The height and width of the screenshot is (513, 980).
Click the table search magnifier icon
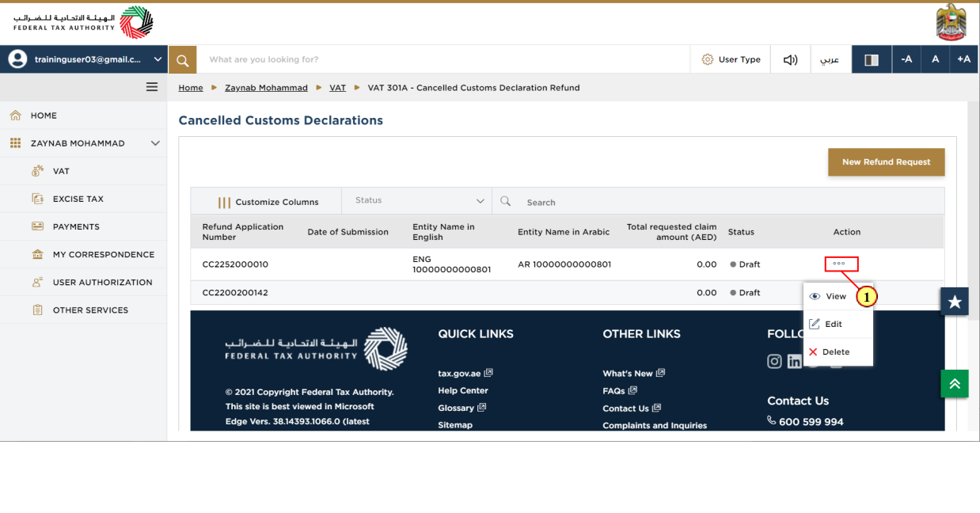(506, 201)
